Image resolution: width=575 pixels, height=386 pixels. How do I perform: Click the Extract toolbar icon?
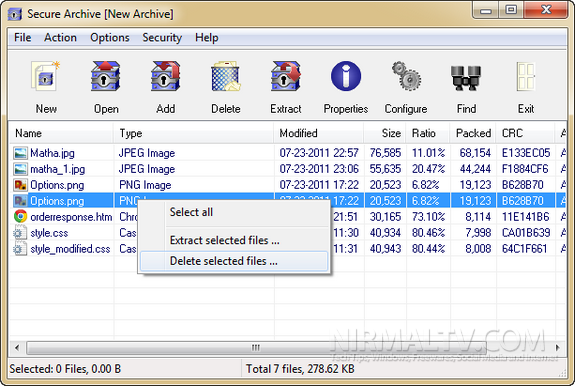click(x=286, y=76)
